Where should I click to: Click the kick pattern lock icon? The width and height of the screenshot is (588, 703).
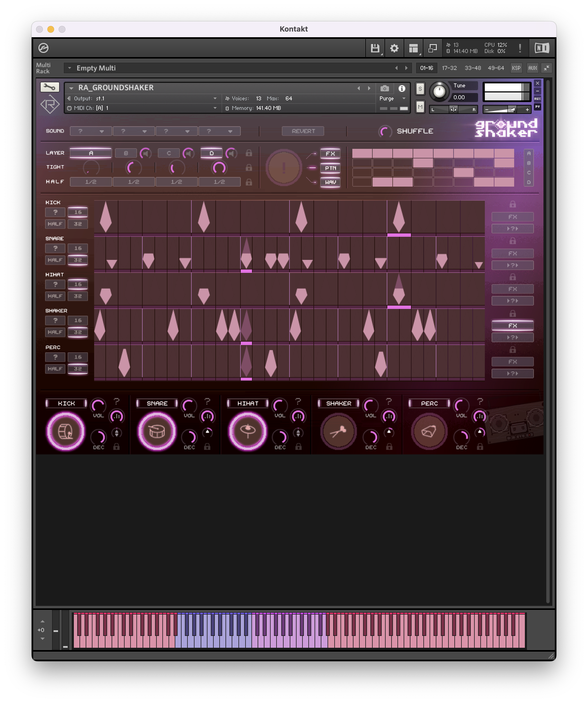[513, 204]
